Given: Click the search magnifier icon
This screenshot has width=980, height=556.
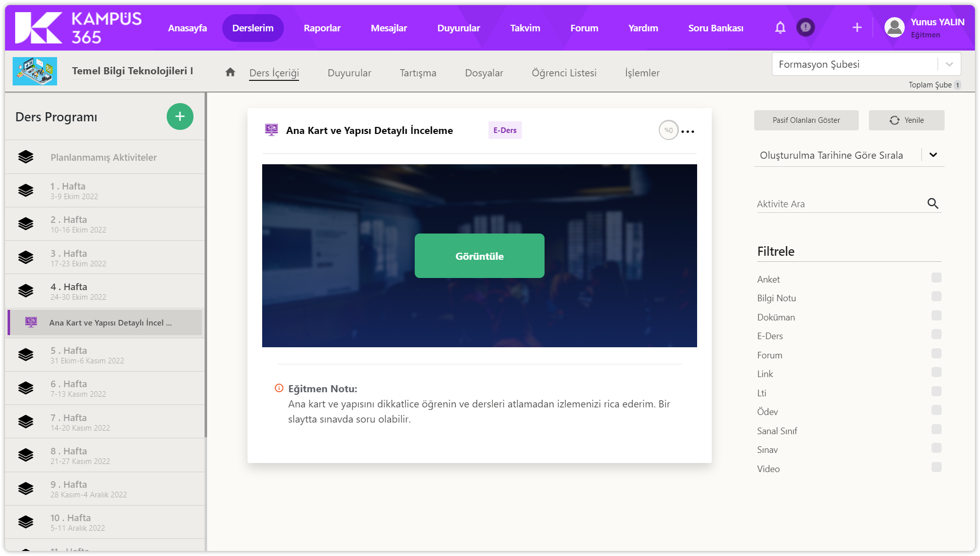Looking at the screenshot, I should click(x=933, y=204).
